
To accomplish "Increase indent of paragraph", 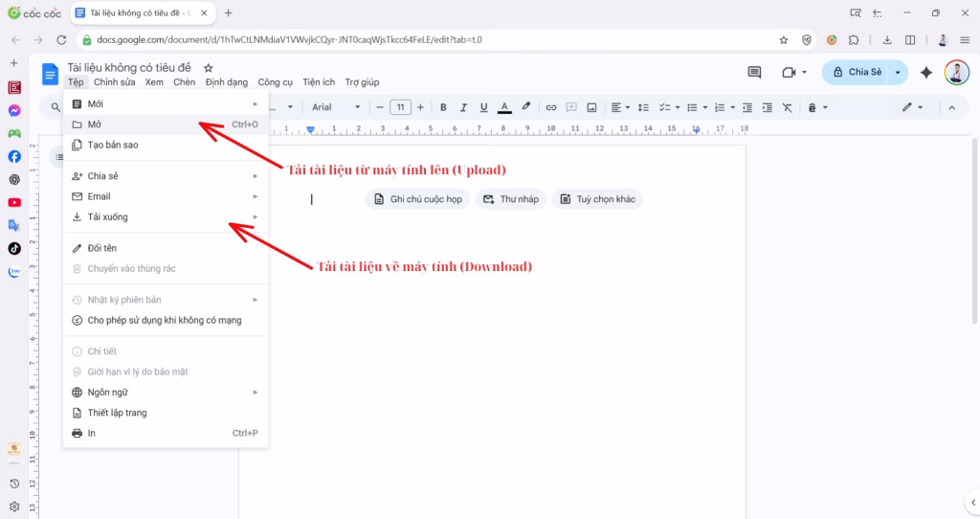I will click(x=767, y=107).
